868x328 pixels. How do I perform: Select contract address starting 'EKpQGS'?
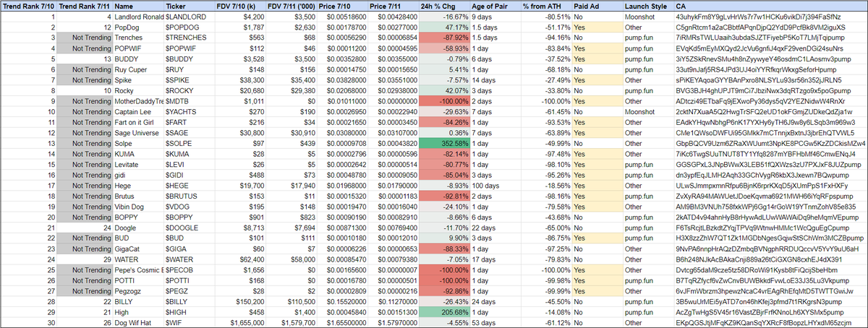click(x=770, y=323)
